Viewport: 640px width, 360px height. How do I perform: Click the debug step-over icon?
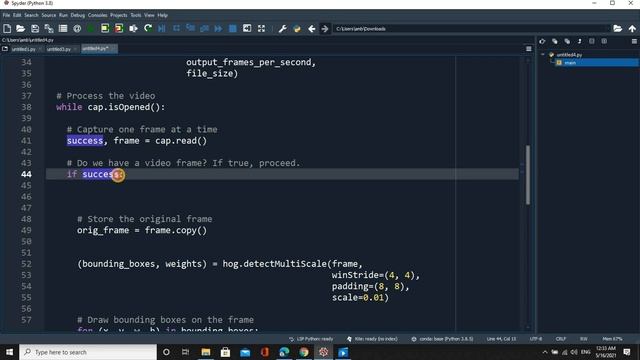[176, 29]
